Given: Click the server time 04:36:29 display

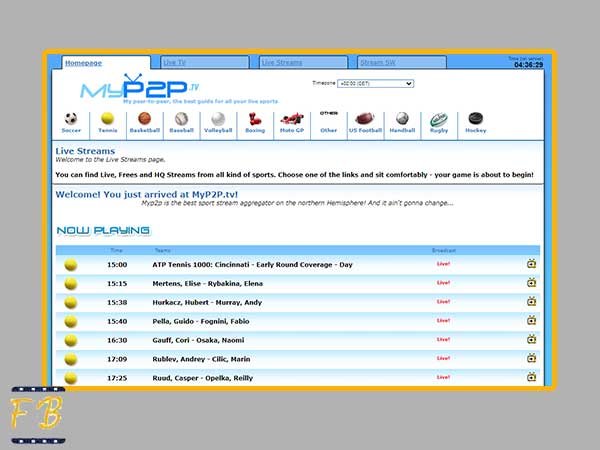Looking at the screenshot, I should (528, 65).
